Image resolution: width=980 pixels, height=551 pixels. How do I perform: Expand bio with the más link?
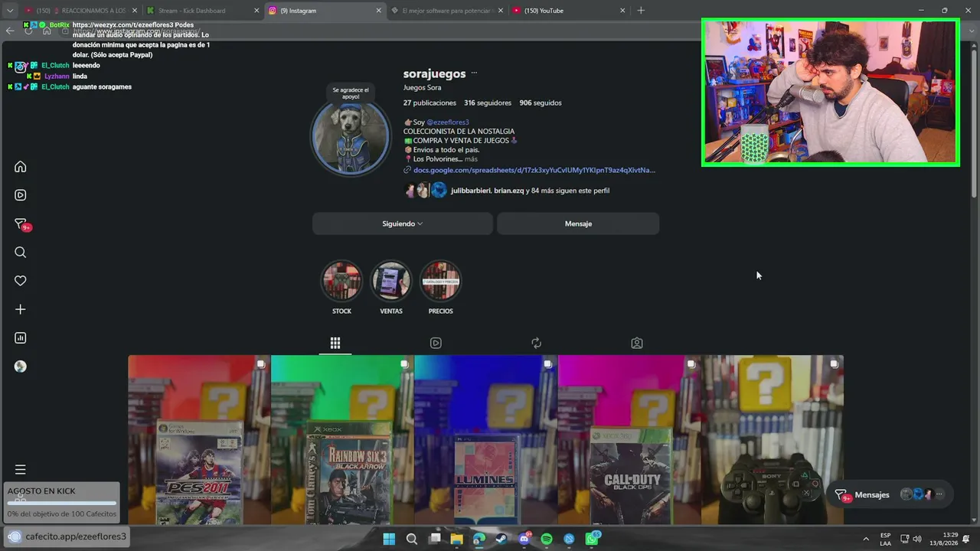471,159
